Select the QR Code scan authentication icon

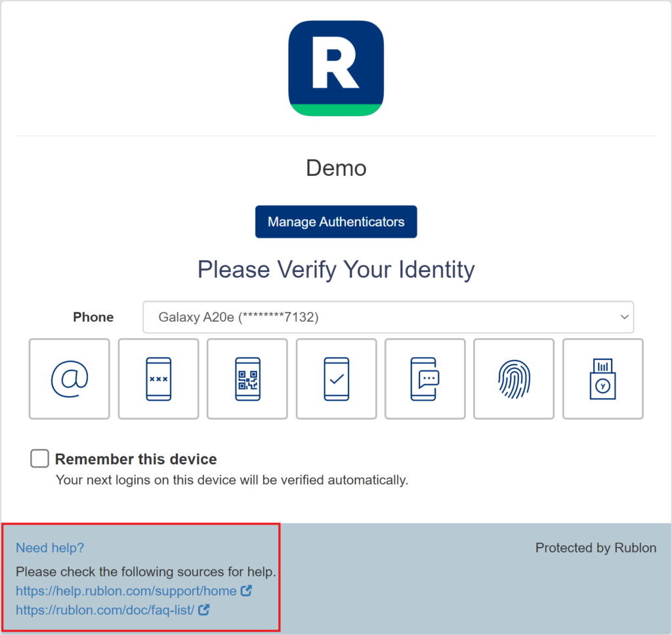pos(247,379)
